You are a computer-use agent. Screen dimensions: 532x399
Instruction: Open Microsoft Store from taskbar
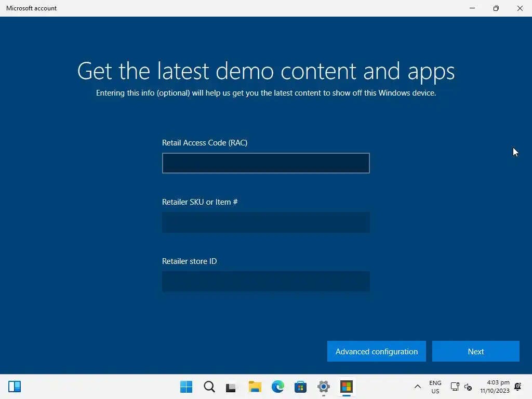coord(301,387)
